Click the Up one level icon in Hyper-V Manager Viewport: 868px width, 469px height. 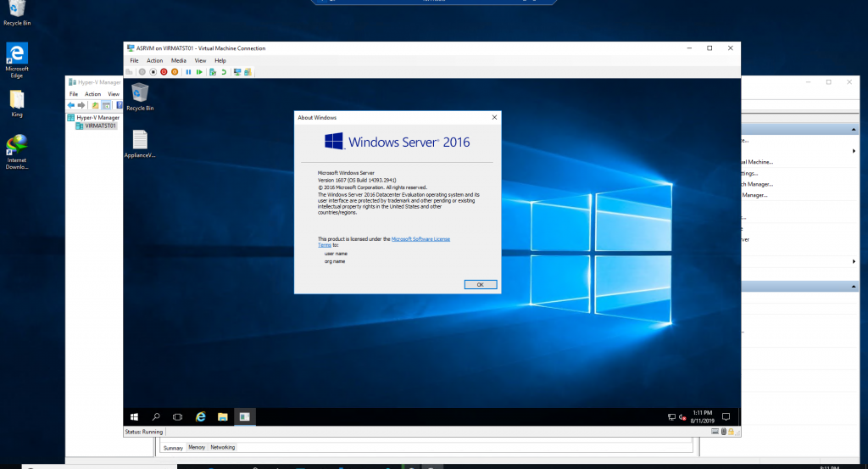(95, 105)
